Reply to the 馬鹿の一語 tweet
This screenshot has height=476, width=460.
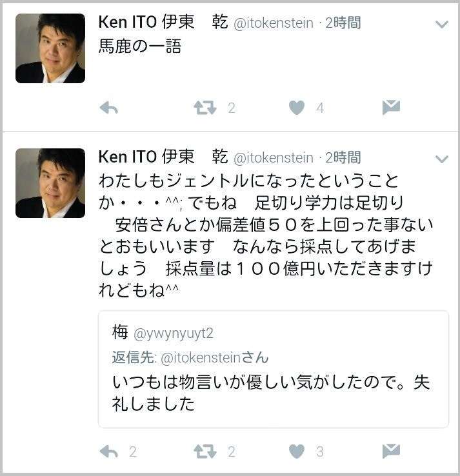click(108, 108)
